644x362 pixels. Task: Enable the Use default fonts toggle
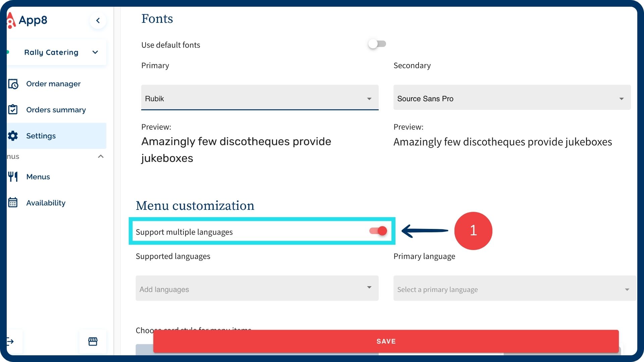(377, 44)
